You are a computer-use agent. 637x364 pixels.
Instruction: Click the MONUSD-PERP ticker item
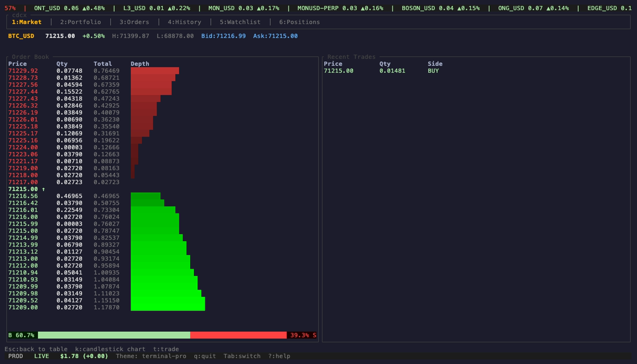[340, 8]
